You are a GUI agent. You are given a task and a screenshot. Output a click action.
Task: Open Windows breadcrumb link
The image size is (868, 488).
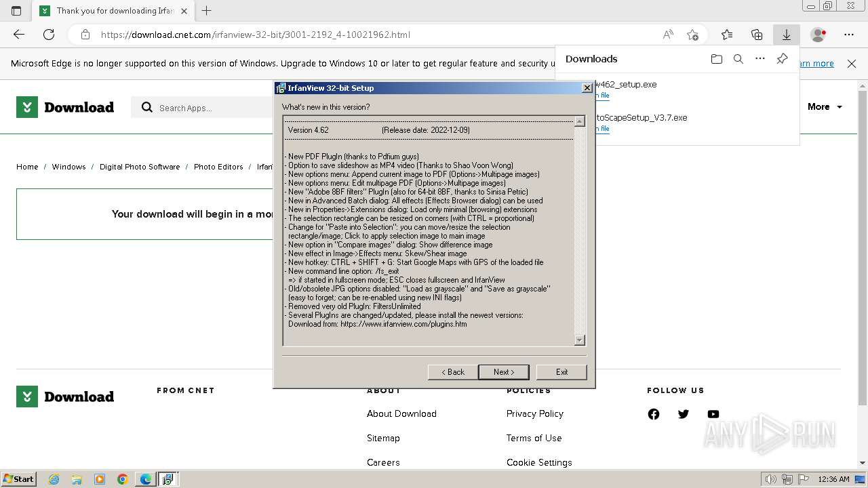tap(68, 167)
